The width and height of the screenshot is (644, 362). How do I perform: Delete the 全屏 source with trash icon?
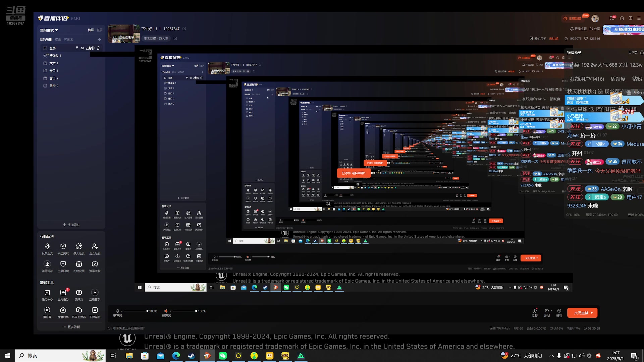[98, 48]
